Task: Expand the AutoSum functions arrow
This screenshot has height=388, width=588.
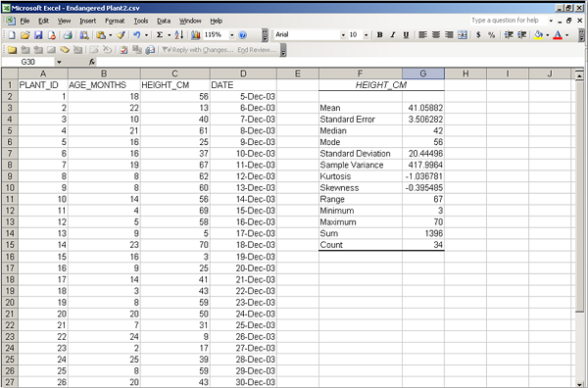Action: tap(169, 35)
